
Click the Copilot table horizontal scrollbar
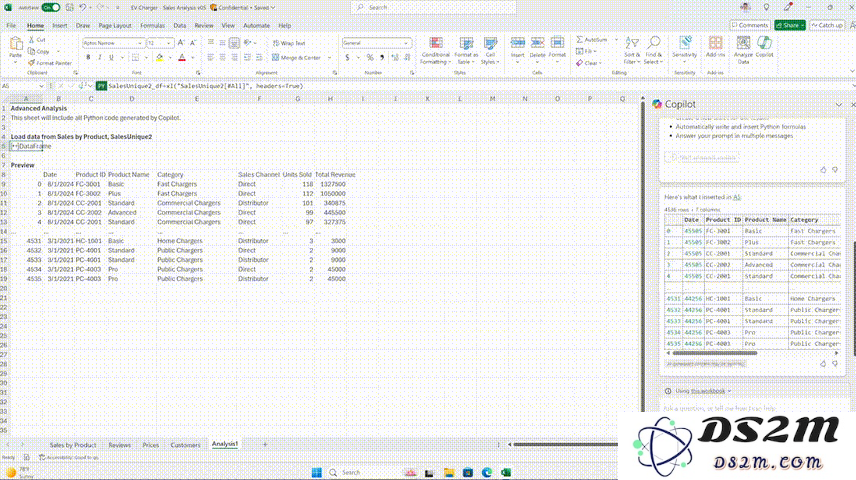(714, 353)
